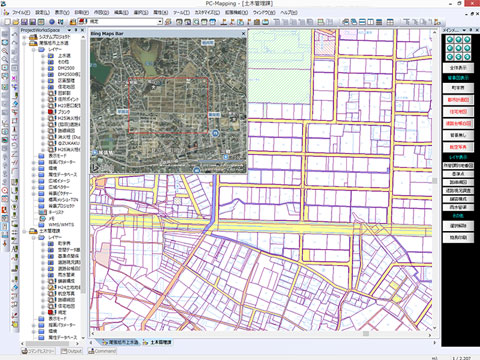Select システムプロジェクト project icon in tree
The height and width of the screenshot is (360, 480).
(x=33, y=37)
